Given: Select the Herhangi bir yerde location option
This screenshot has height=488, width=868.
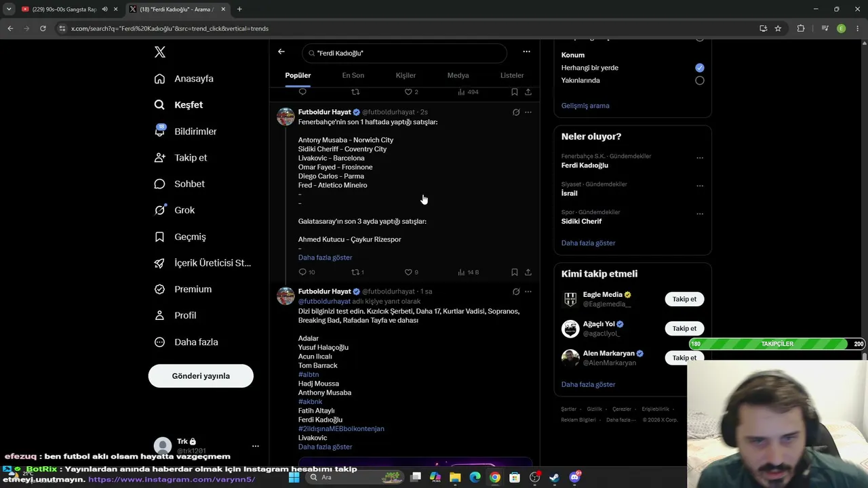Looking at the screenshot, I should tap(700, 68).
